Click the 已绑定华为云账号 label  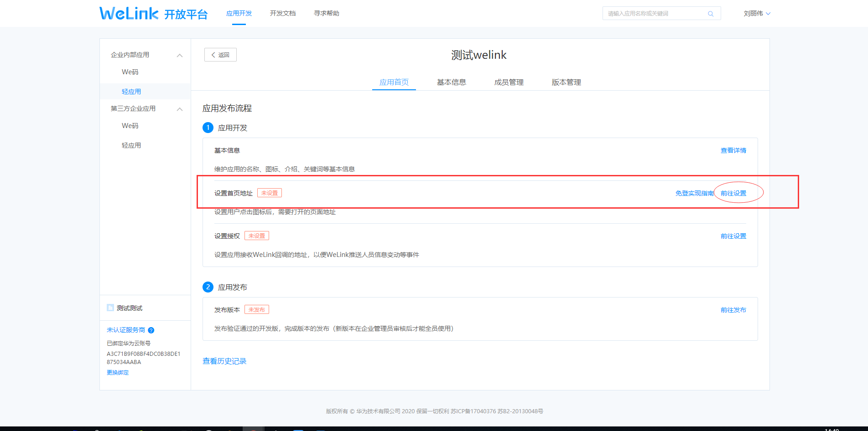129,344
